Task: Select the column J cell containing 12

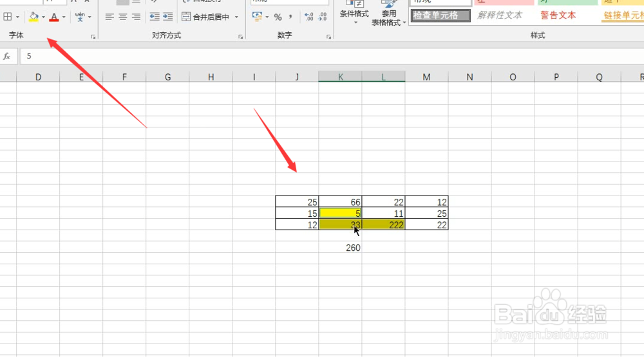Action: [297, 224]
